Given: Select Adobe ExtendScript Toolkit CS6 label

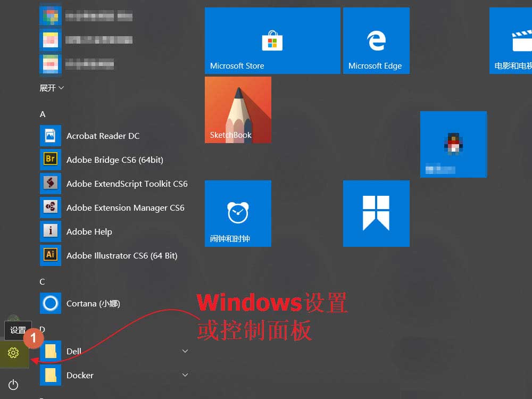Looking at the screenshot, I should pyautogui.click(x=127, y=184).
